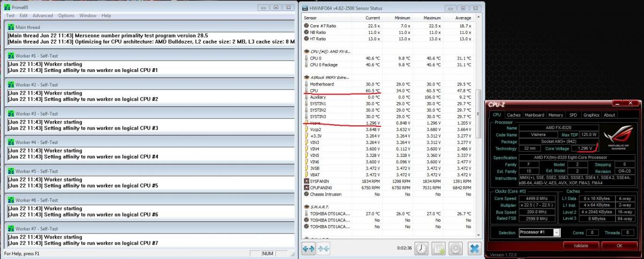Switch to the Graphics tab in CPU-Z
The height and width of the screenshot is (259, 644).
click(x=591, y=115)
